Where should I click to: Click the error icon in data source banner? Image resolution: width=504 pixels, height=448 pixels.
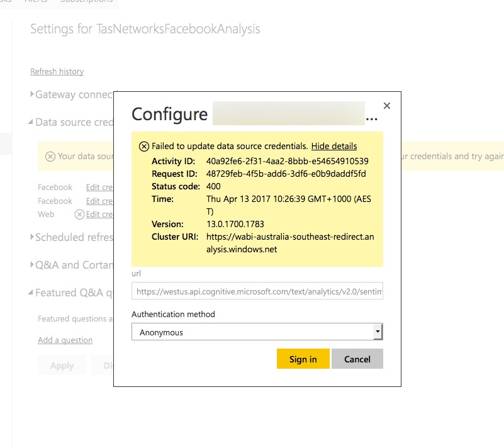click(50, 157)
